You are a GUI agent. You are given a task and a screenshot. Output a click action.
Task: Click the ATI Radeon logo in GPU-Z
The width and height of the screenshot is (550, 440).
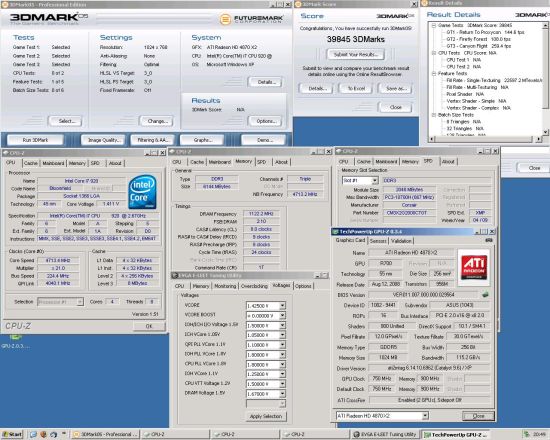coord(474,267)
